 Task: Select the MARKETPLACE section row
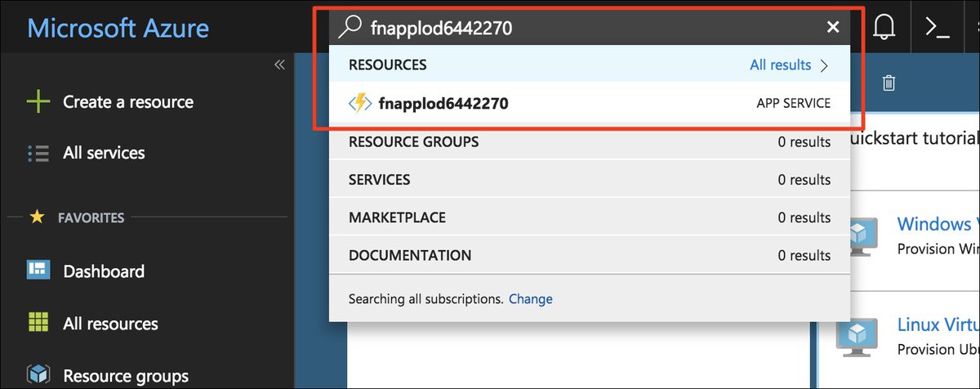[x=589, y=218]
